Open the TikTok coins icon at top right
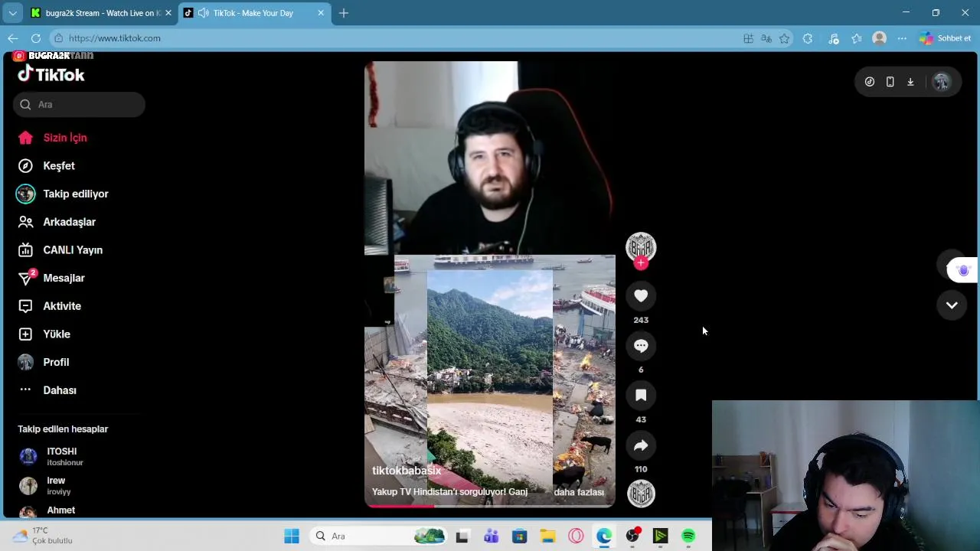Screen dimensions: 980x551 coord(870,82)
